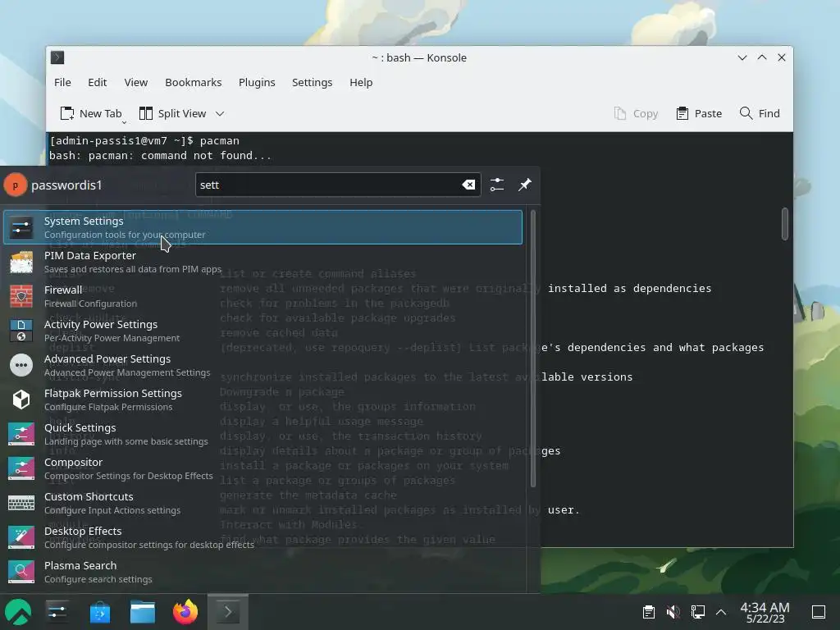Open Custom Shortcuts keyboard icon
The width and height of the screenshot is (840, 630).
21,503
